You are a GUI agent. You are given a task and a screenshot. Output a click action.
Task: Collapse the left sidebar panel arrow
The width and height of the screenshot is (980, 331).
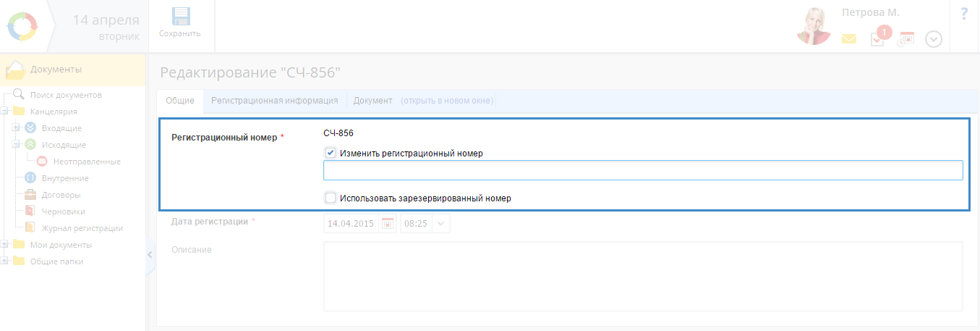click(x=150, y=254)
